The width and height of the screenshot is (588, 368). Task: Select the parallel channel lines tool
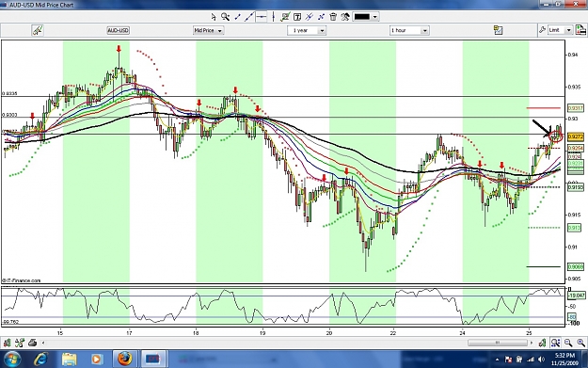(x=309, y=17)
